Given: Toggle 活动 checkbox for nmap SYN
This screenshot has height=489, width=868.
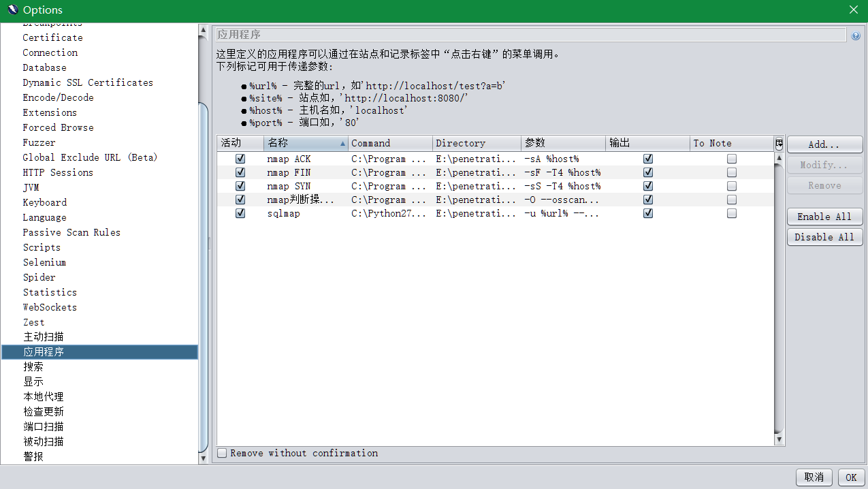Looking at the screenshot, I should pyautogui.click(x=240, y=186).
